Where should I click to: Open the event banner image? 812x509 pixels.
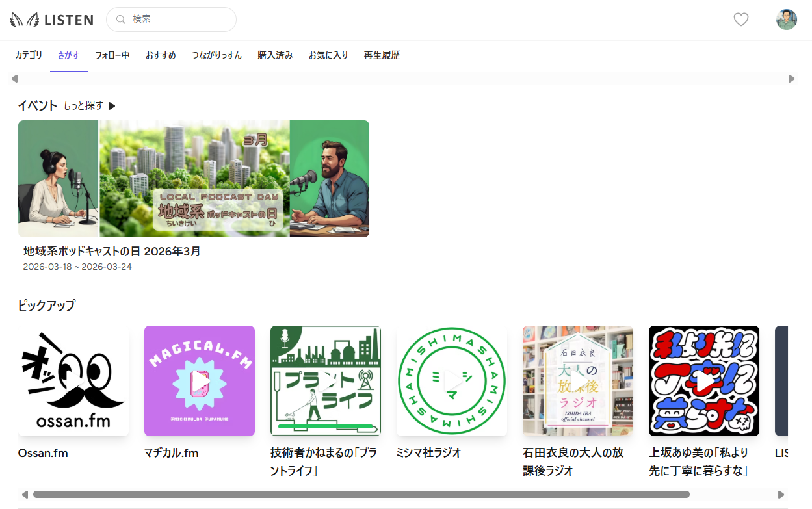[x=193, y=178]
